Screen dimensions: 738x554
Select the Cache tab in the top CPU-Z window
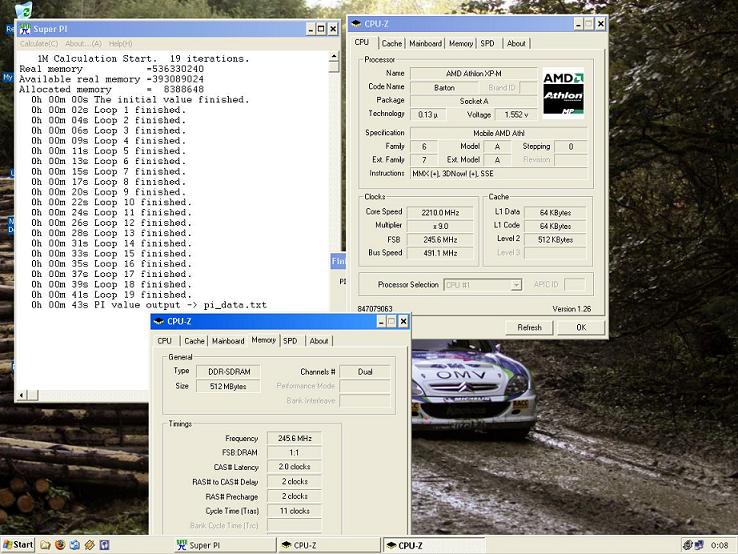(x=391, y=43)
